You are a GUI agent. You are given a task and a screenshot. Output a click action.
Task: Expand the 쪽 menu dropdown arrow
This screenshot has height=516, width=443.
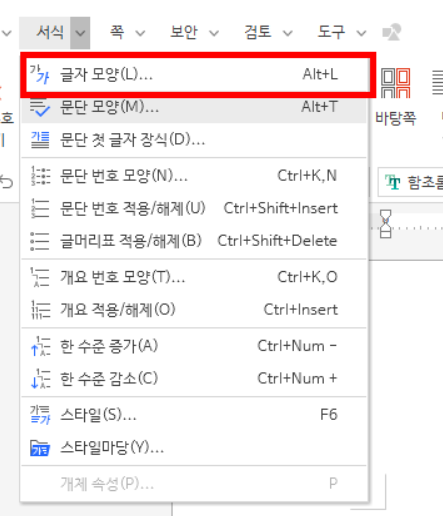140,33
